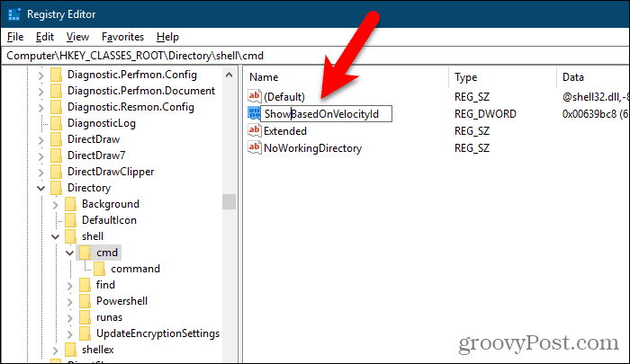This screenshot has height=364, width=630.
Task: Click the NoWorkingDirectory string value icon
Action: pyautogui.click(x=255, y=147)
